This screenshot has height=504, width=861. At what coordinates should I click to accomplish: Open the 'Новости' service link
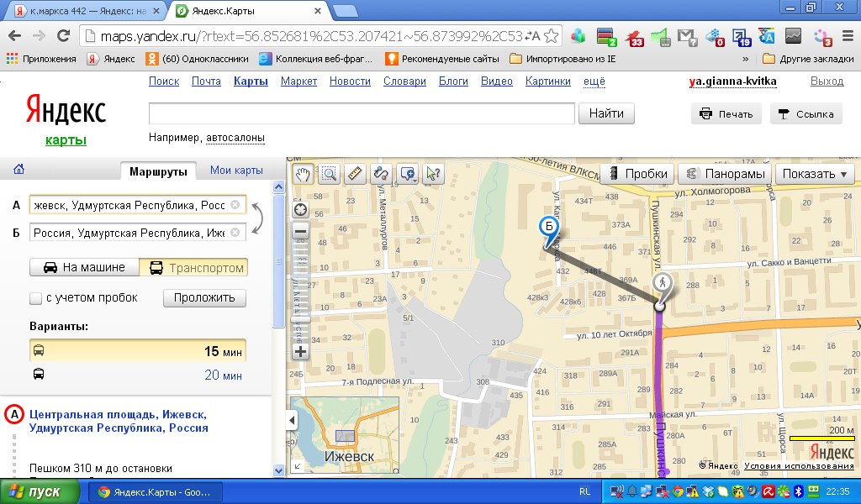[350, 81]
